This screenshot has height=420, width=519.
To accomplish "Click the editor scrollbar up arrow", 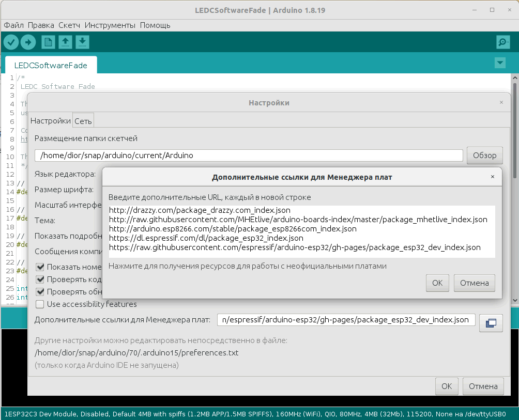I will tap(515, 77).
